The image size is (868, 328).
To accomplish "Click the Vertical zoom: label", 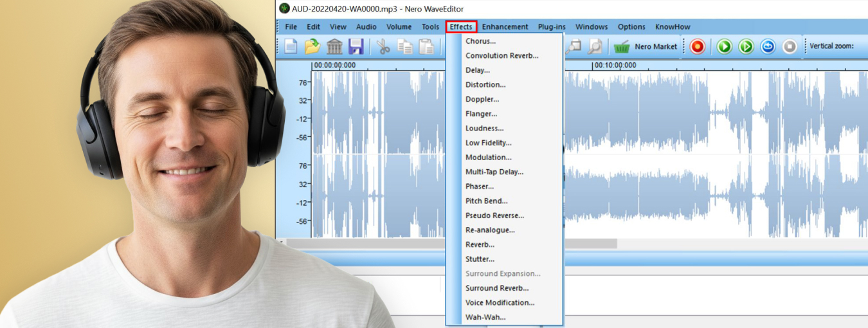I will pos(831,46).
